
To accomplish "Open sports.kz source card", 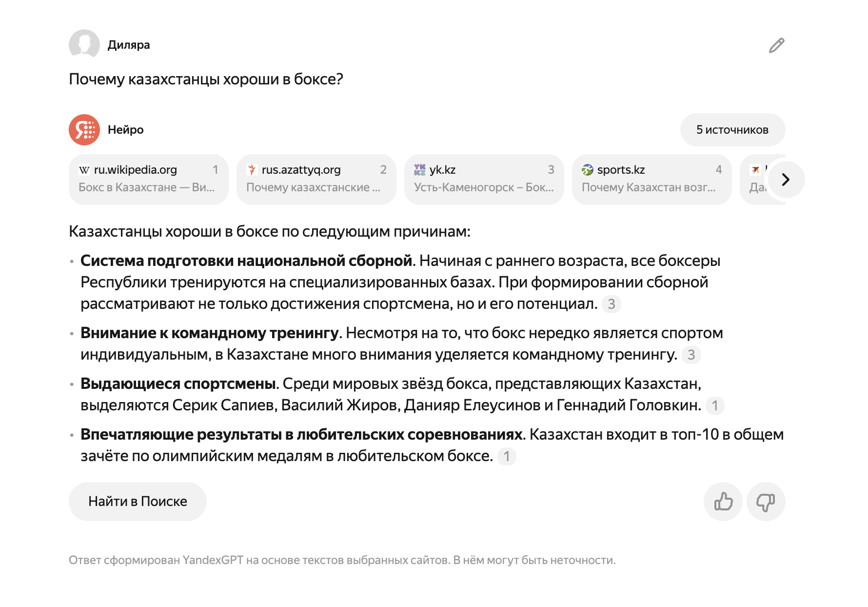I will [x=652, y=179].
